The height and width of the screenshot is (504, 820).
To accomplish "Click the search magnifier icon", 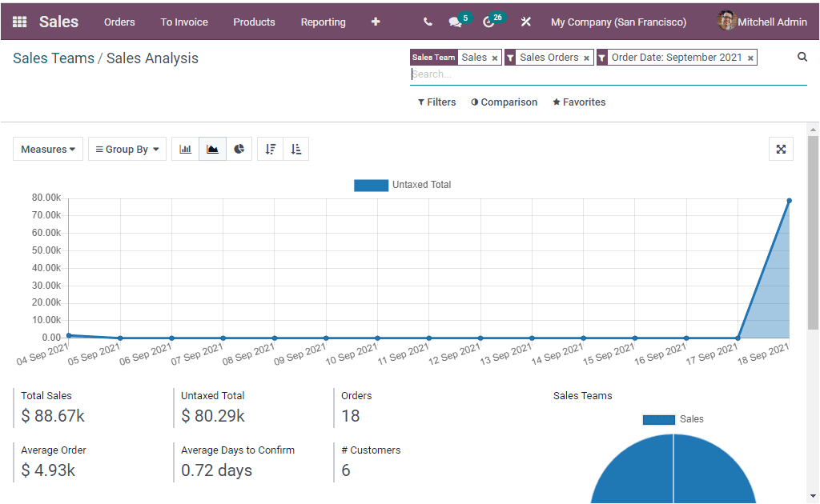I will coord(802,57).
